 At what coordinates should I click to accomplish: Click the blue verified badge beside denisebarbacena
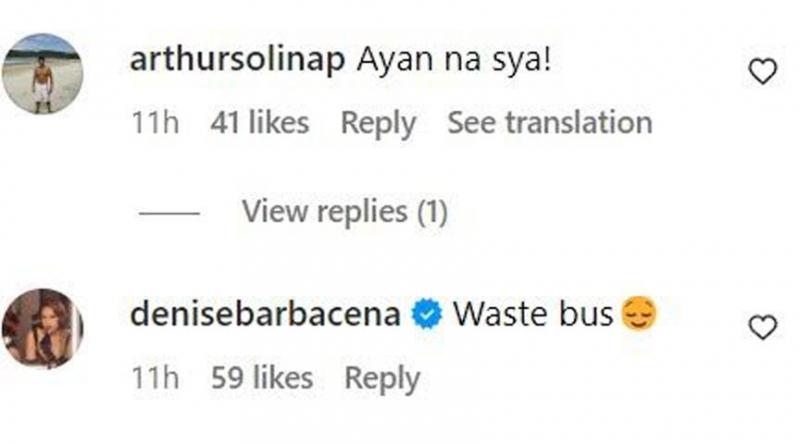tap(427, 314)
